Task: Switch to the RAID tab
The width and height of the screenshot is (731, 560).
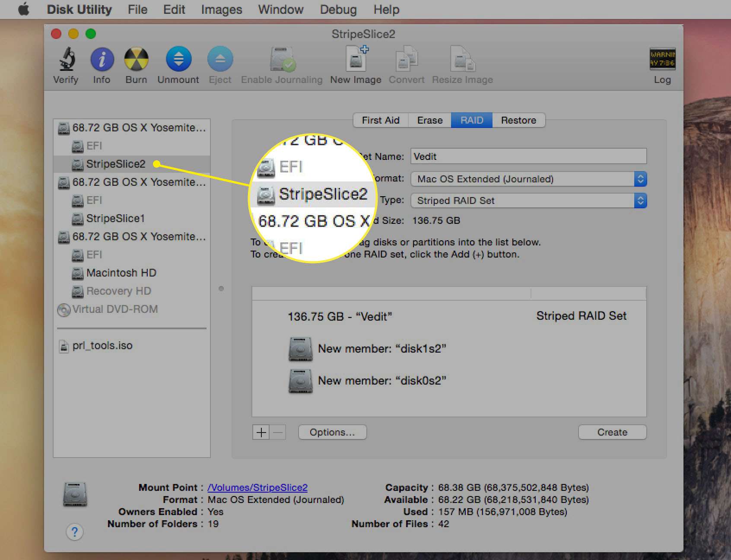Action: coord(472,120)
